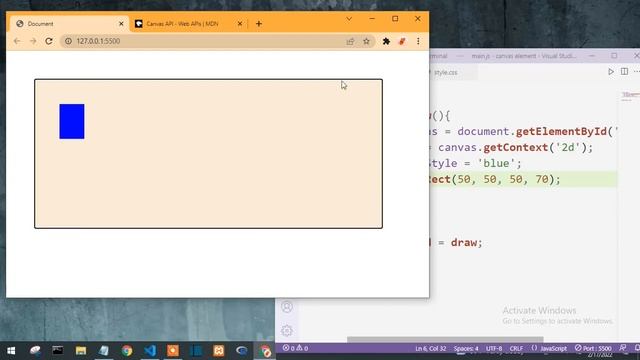Share this page icon in address bar
This screenshot has height=360, width=640.
pos(350,41)
